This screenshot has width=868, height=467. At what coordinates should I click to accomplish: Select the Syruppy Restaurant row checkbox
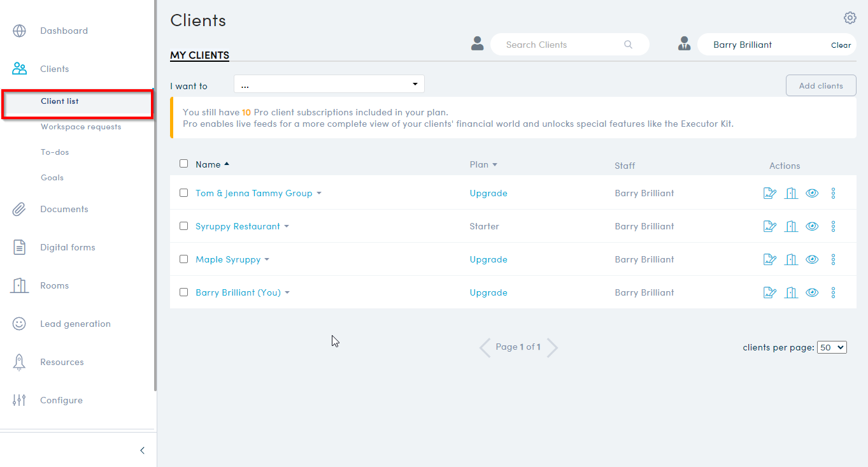tap(184, 226)
